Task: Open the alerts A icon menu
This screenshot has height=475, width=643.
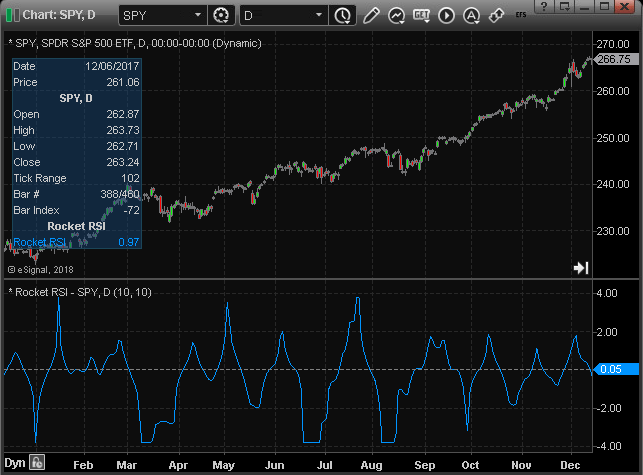Action: click(471, 16)
